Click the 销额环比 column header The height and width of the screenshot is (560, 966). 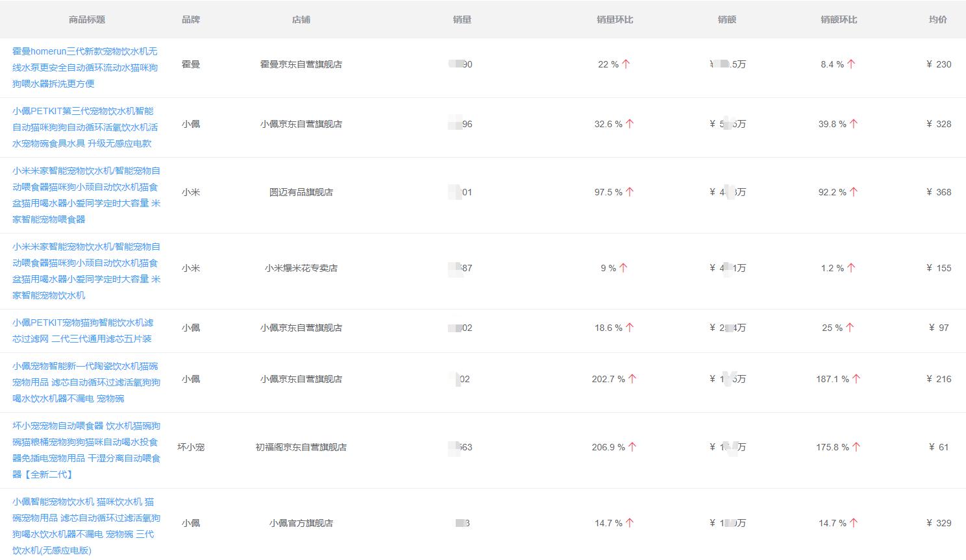(839, 19)
